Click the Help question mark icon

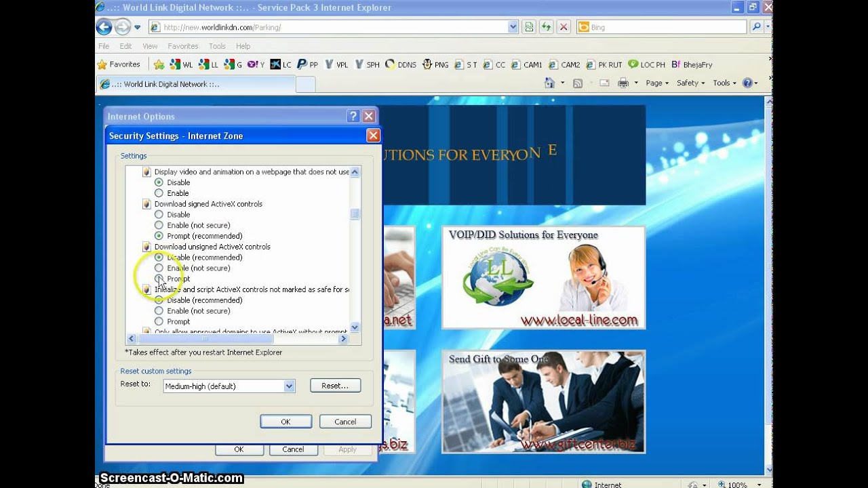coord(747,83)
